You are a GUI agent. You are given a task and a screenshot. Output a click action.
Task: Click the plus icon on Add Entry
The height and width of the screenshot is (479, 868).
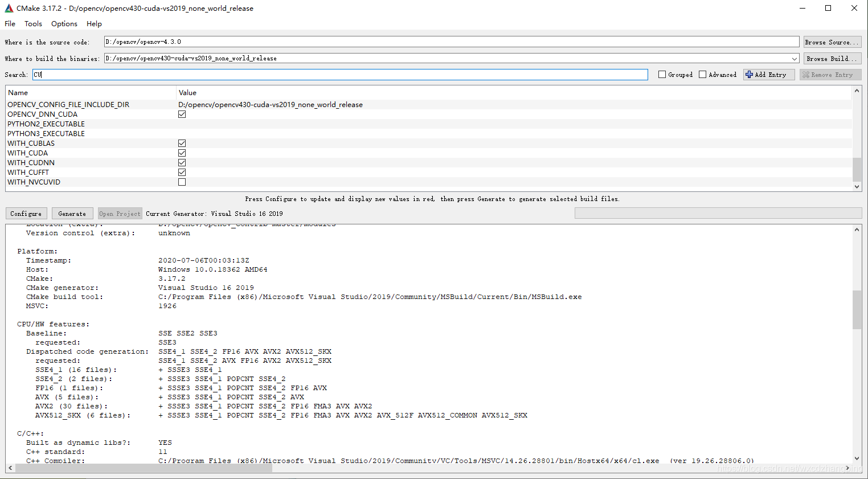749,75
